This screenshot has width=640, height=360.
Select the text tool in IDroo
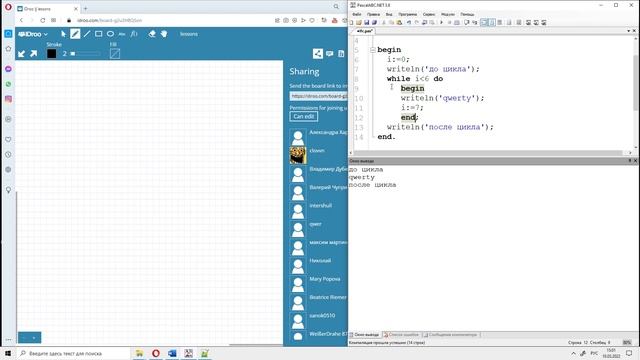click(x=122, y=34)
